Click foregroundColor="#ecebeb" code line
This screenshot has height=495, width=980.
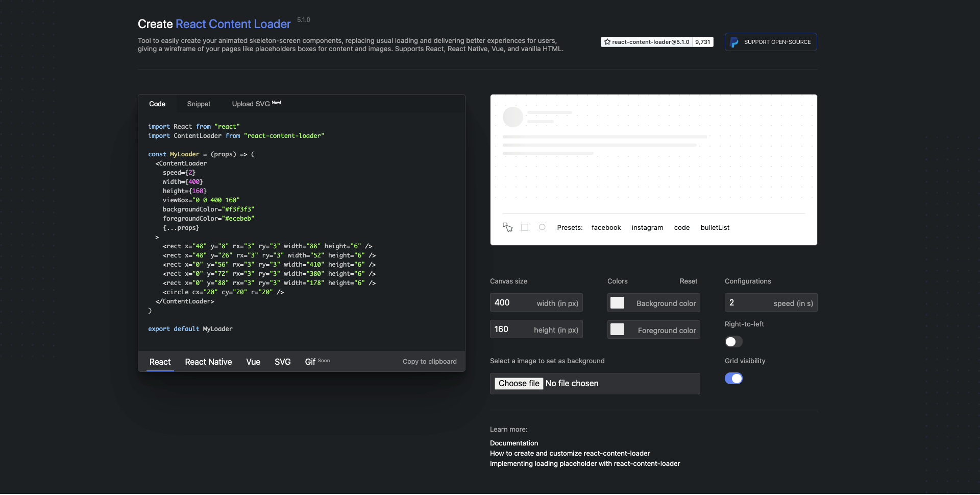(x=208, y=219)
